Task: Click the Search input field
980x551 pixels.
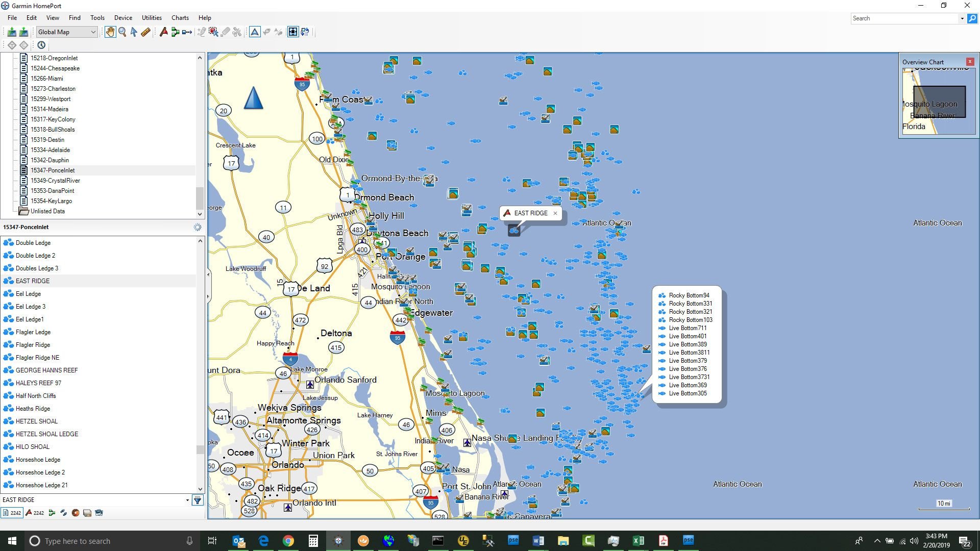Action: [x=905, y=18]
